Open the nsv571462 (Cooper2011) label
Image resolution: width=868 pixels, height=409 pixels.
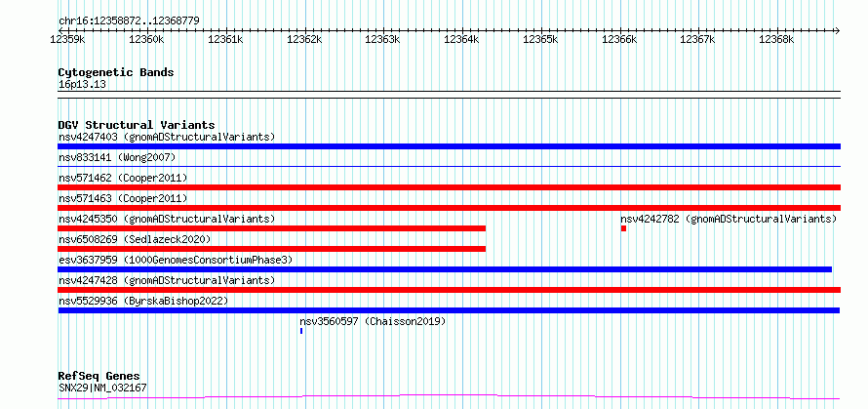point(123,178)
